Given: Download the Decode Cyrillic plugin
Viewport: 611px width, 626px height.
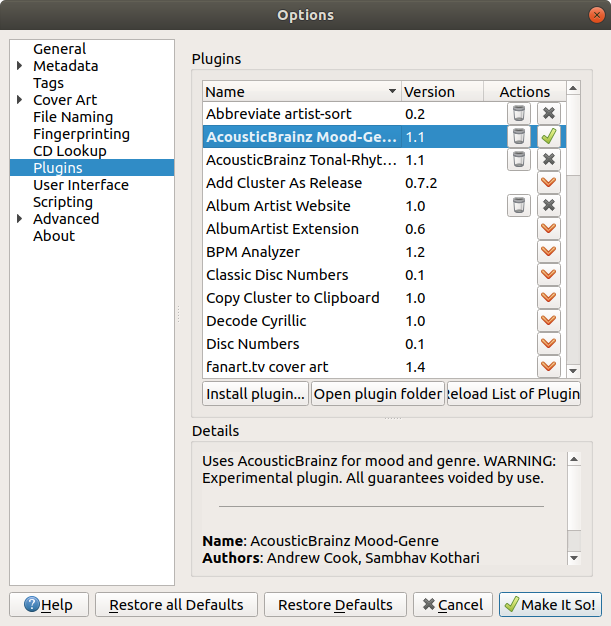Looking at the screenshot, I should pos(548,321).
